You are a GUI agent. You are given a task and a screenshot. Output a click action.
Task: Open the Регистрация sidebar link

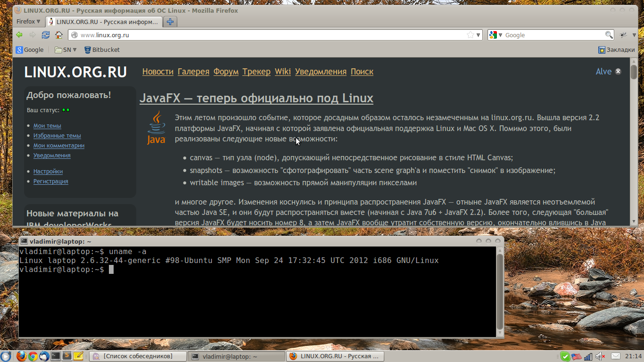[x=51, y=181]
